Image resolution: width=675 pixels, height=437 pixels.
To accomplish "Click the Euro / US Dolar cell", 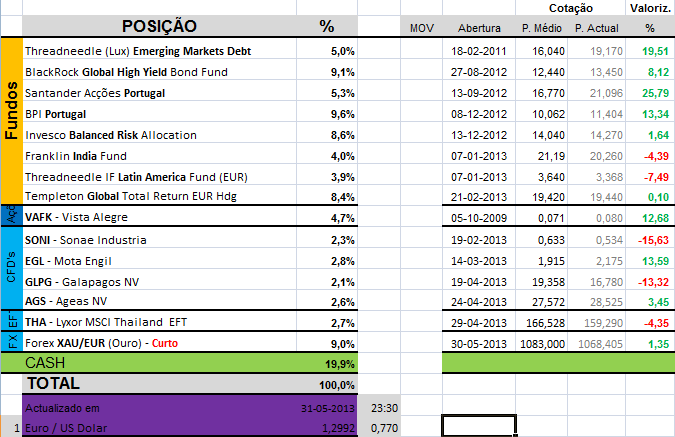I will coord(159,428).
